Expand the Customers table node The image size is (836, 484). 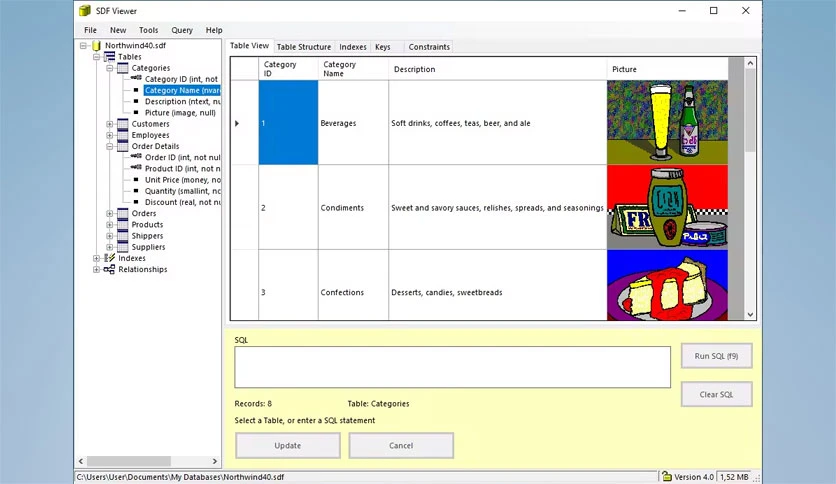pyautogui.click(x=109, y=124)
